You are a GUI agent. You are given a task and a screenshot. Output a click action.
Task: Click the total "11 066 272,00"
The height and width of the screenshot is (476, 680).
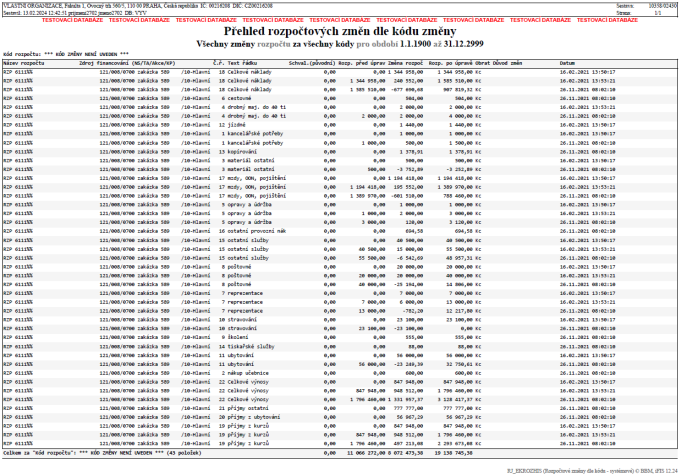tap(366, 453)
